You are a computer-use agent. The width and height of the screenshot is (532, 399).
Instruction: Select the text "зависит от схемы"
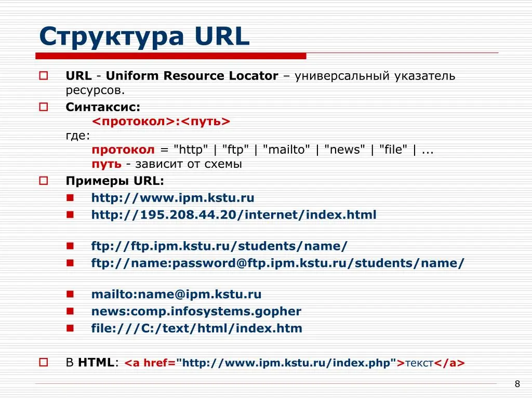(189, 164)
